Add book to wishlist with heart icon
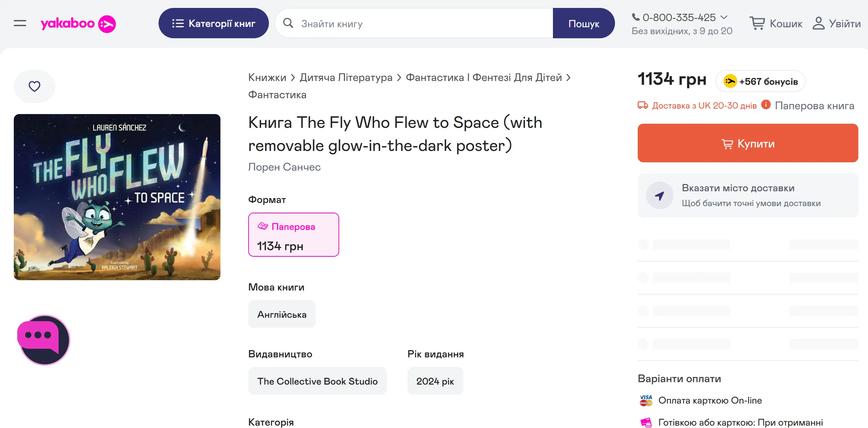This screenshot has height=428, width=868. coord(34,86)
